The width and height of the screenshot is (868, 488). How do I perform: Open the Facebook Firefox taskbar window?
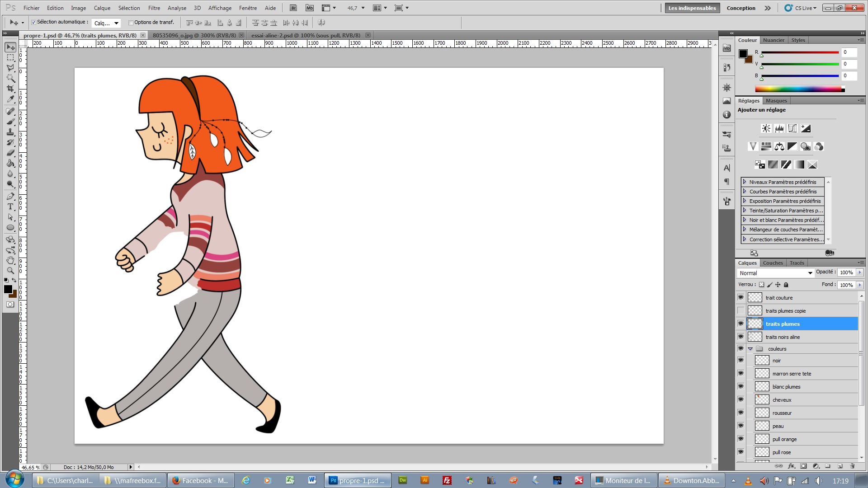pos(200,480)
